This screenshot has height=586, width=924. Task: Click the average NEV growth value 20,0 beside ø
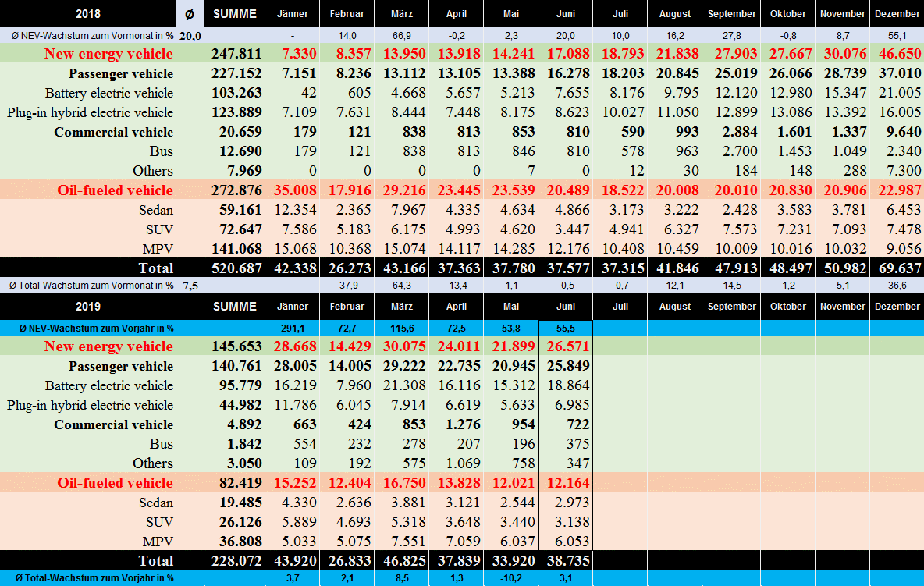coord(190,36)
